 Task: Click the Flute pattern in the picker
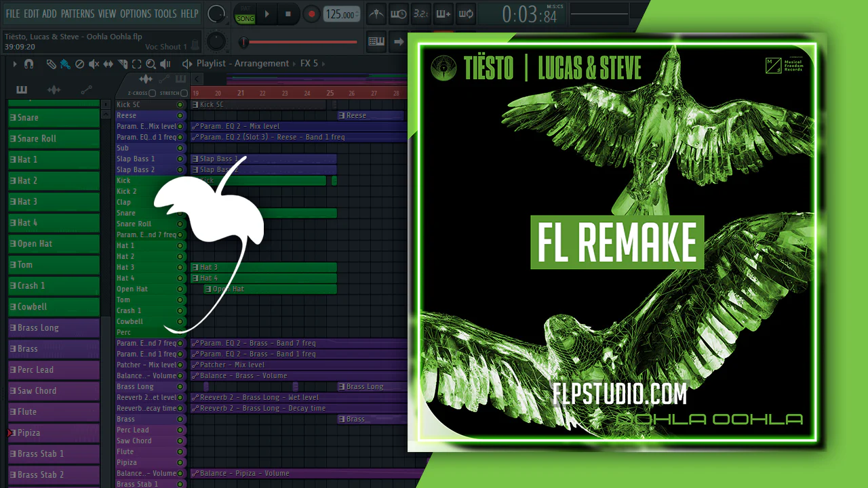[x=54, y=412]
